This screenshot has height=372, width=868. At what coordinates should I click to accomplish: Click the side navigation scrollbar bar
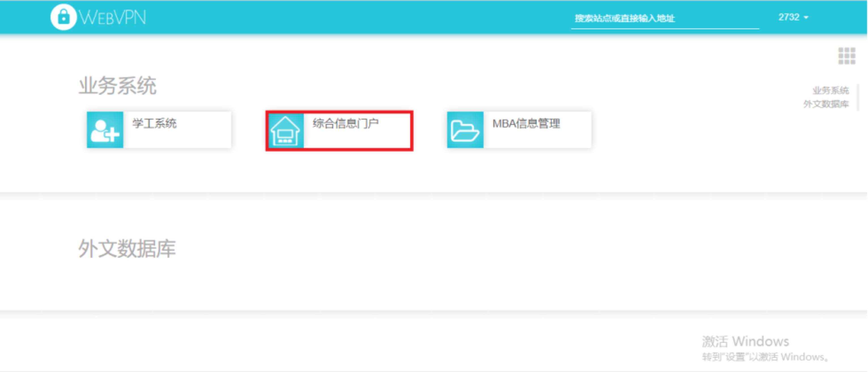[858, 97]
